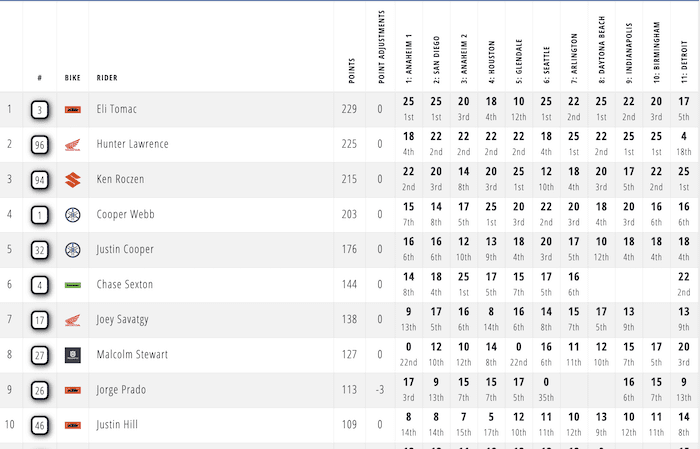
Task: Click Hunter Lawrence's Honda logo
Action: (72, 144)
